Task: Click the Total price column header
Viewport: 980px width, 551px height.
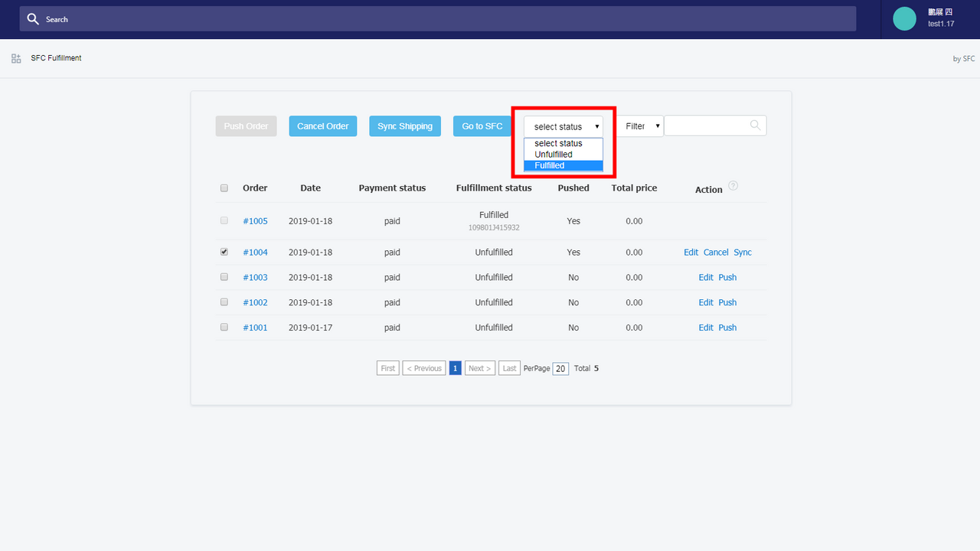Action: click(634, 188)
